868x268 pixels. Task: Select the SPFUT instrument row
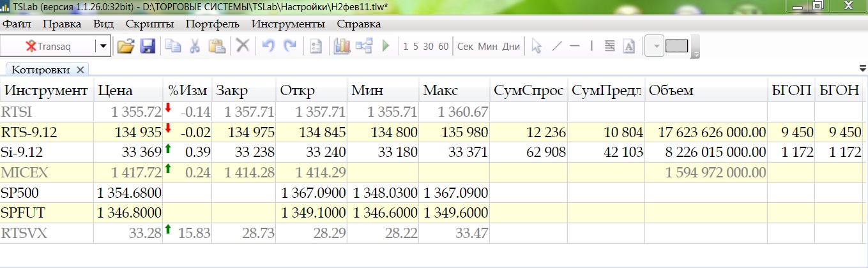pyautogui.click(x=432, y=212)
